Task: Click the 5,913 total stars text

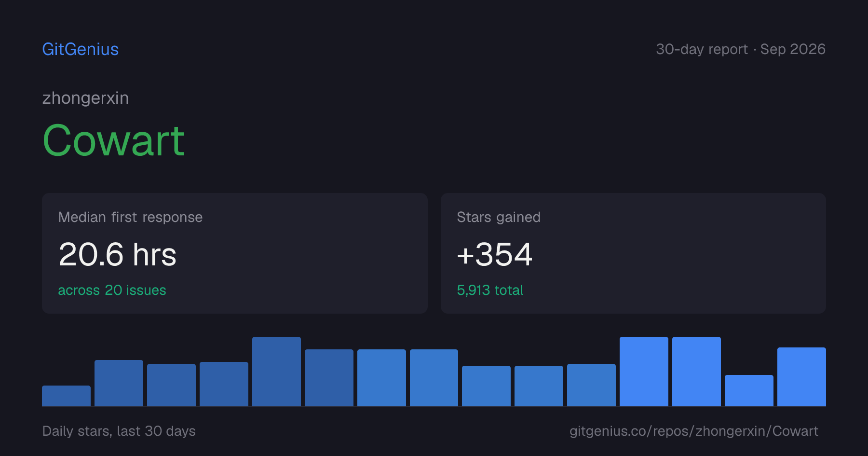Action: coord(490,290)
